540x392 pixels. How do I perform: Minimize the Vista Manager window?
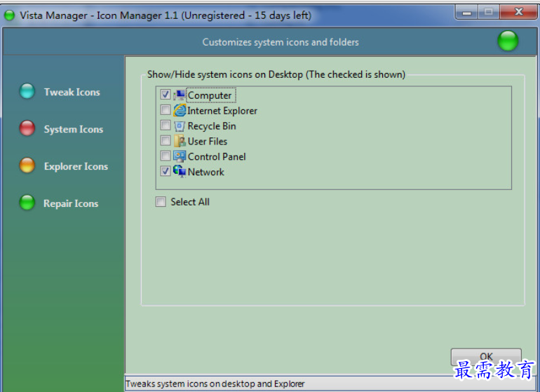click(466, 13)
